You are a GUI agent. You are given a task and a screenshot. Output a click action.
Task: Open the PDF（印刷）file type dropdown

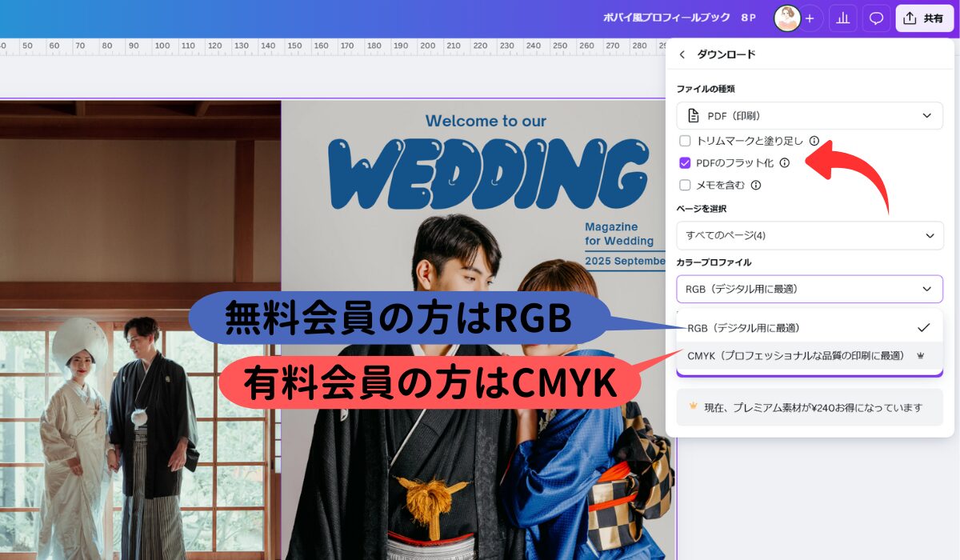point(810,116)
